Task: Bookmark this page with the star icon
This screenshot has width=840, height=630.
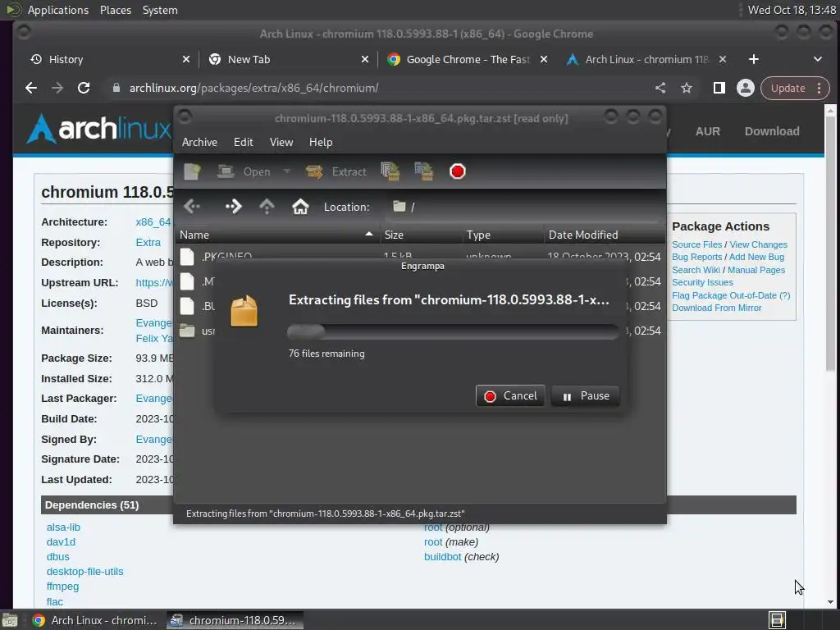Action: pos(687,88)
